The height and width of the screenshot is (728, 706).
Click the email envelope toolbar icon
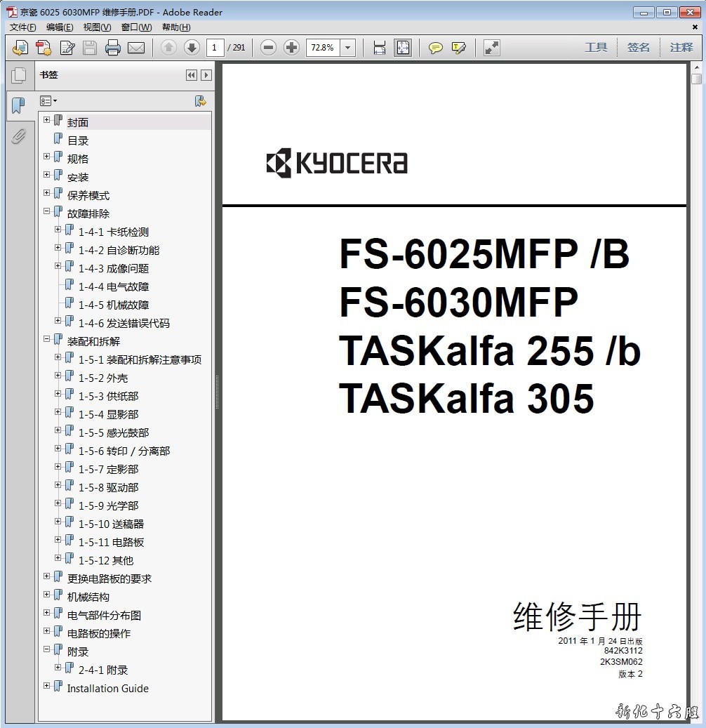tap(135, 48)
